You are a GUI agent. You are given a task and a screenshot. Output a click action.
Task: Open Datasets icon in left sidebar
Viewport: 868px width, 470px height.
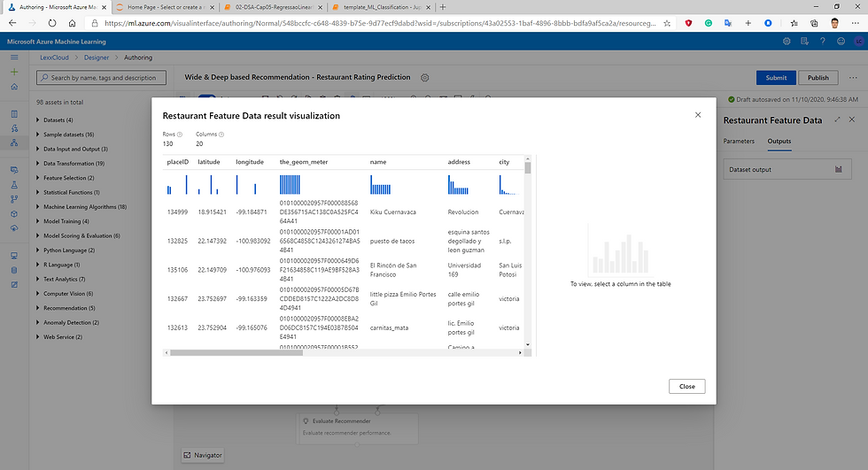tap(14, 170)
